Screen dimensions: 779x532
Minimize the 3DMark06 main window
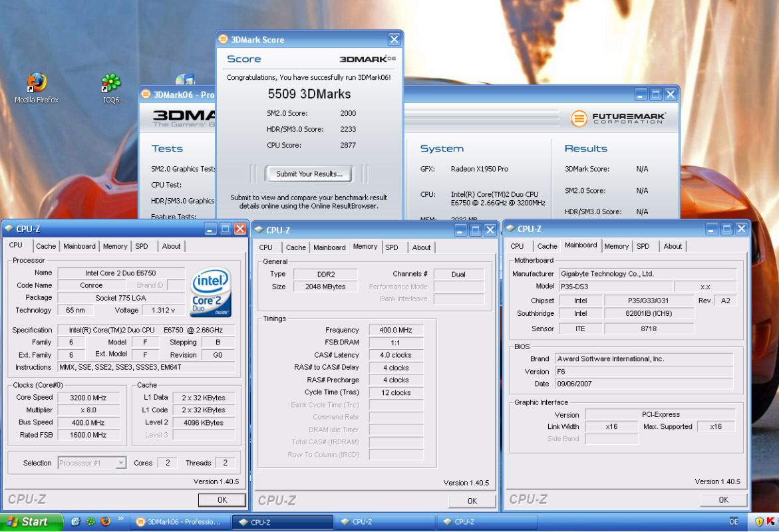coord(641,94)
